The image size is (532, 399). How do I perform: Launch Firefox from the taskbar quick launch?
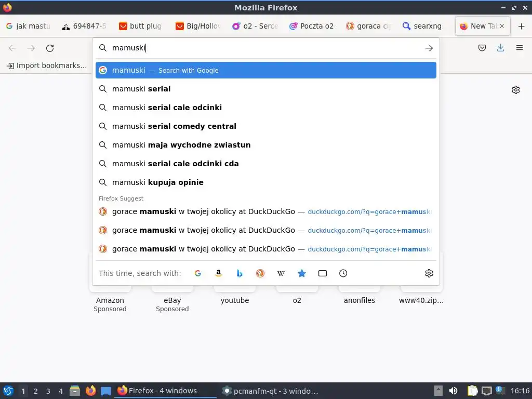coord(90,391)
